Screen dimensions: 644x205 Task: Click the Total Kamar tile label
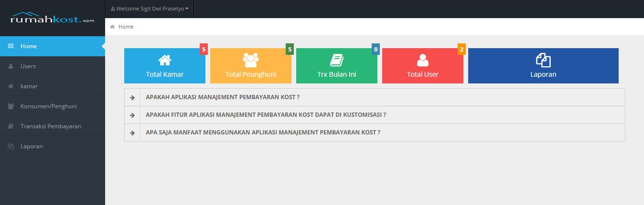165,74
